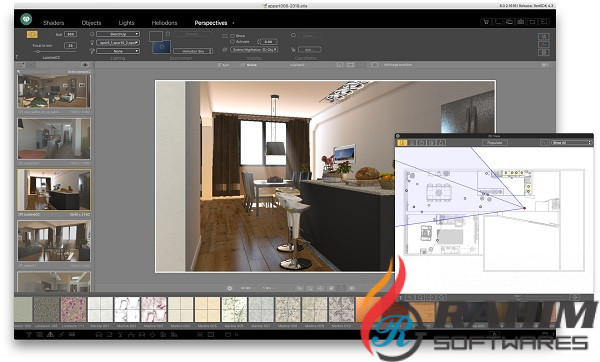Switch to the Objects tab
This screenshot has height=362, width=600.
[91, 23]
